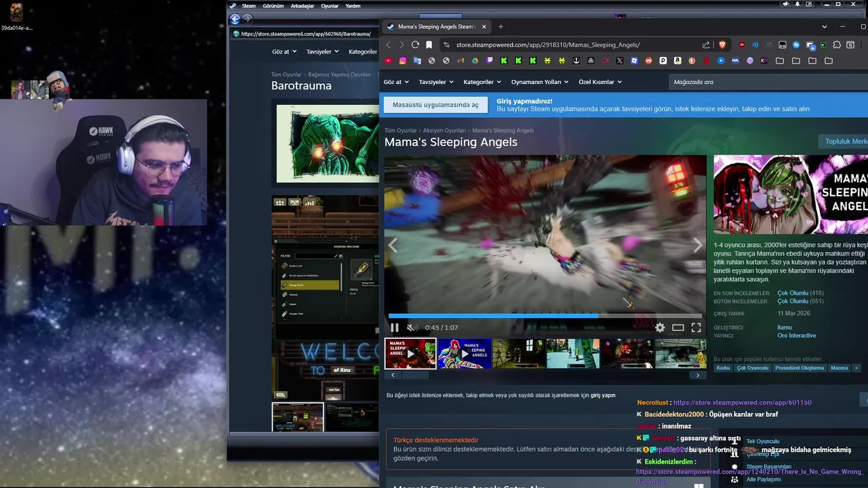Click the Brave Shields lion icon
The height and width of the screenshot is (488, 868).
coord(722,45)
